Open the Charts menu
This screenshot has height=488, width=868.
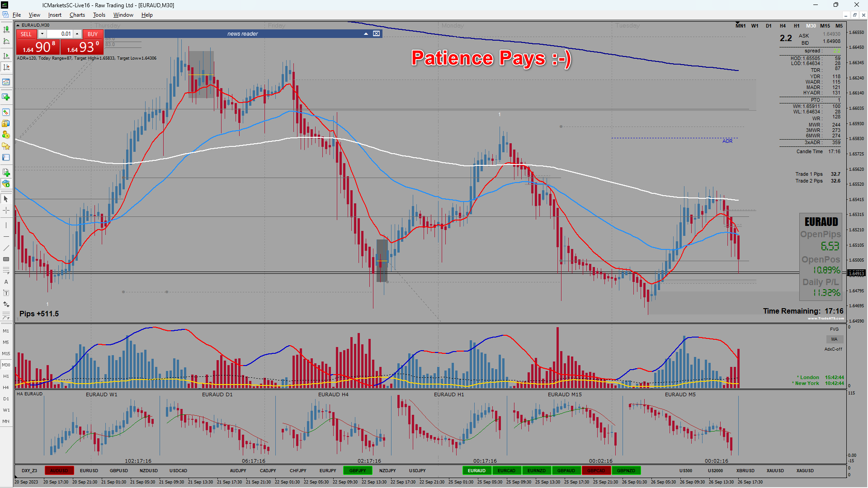coord(77,15)
